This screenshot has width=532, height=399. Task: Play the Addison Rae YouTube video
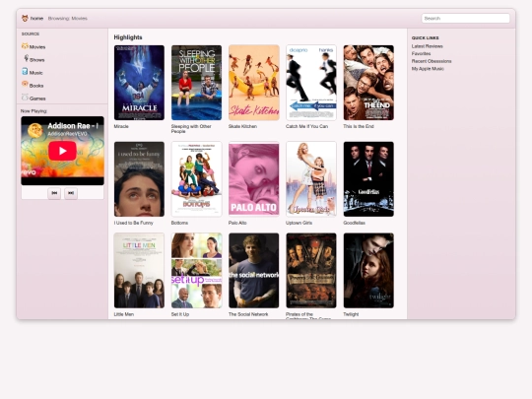click(x=62, y=151)
